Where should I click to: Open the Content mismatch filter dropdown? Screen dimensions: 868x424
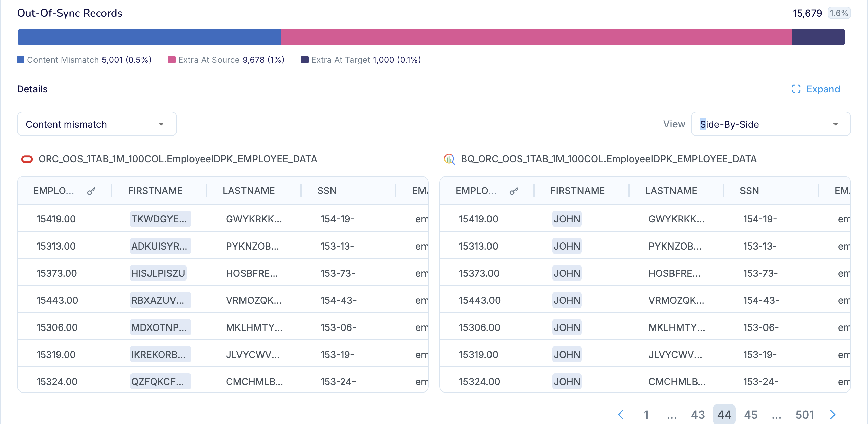pos(96,124)
